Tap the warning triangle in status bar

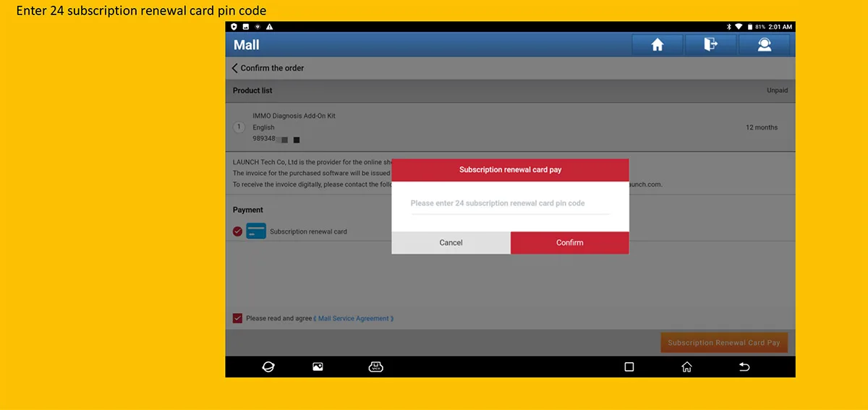269,27
